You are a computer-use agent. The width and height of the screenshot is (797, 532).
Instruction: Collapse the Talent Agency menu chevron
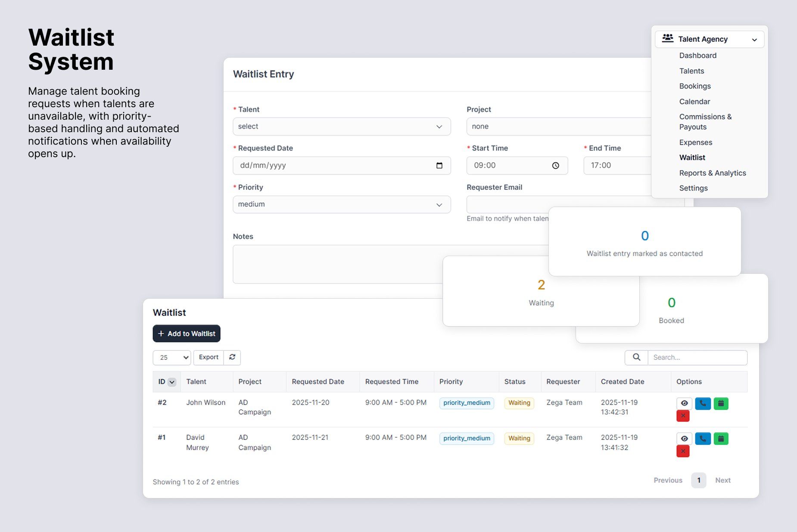[x=754, y=40]
